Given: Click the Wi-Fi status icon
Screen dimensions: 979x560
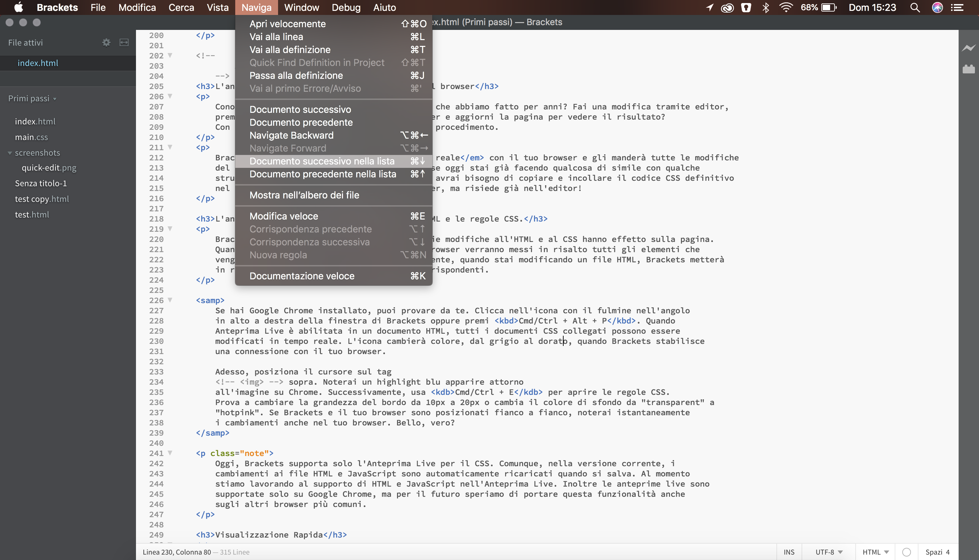Looking at the screenshot, I should coord(786,8).
